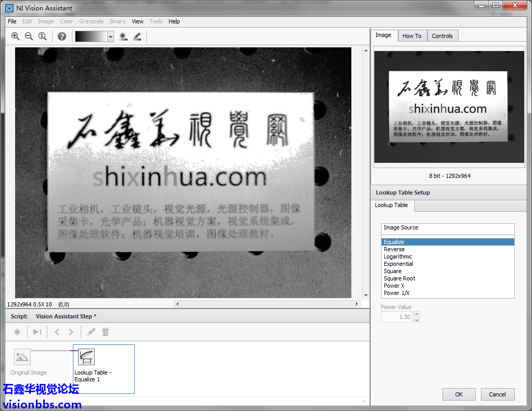Click the Zoom Out magnifier icon

click(29, 36)
